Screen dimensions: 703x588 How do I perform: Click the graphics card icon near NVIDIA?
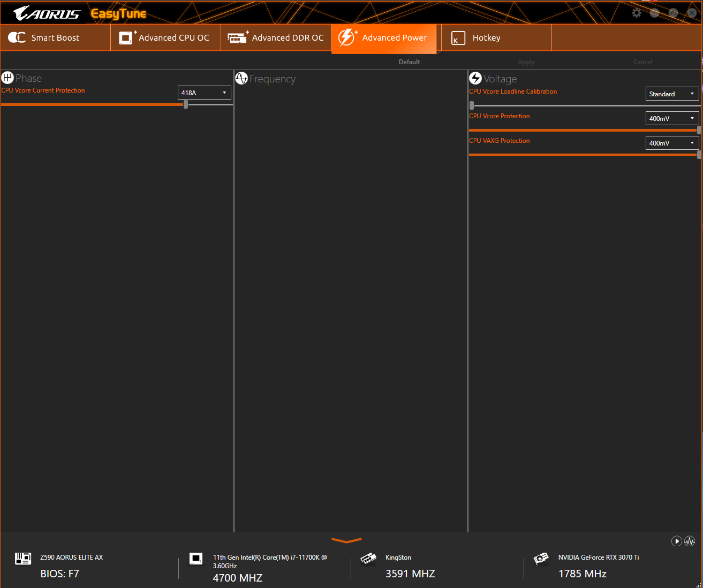tap(541, 559)
